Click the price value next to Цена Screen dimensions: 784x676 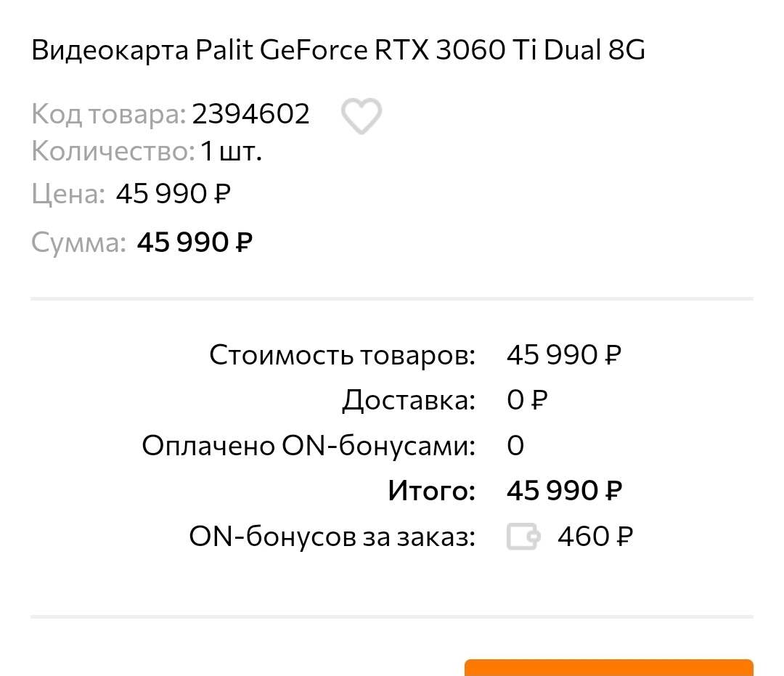[x=173, y=194]
